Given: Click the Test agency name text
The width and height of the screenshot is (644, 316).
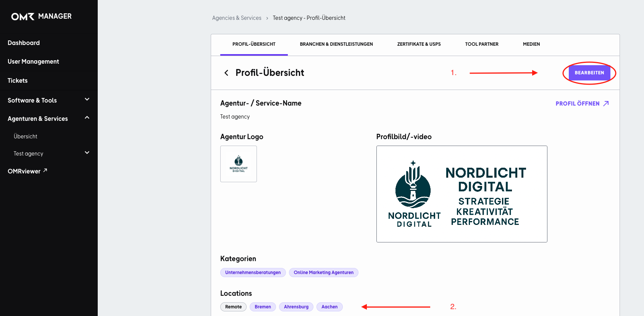Looking at the screenshot, I should (x=235, y=117).
